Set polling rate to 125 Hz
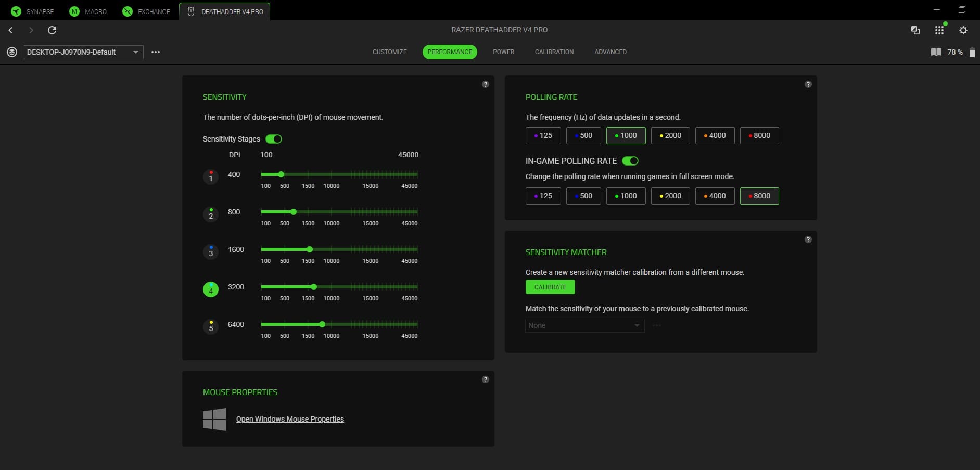The height and width of the screenshot is (470, 980). 543,135
